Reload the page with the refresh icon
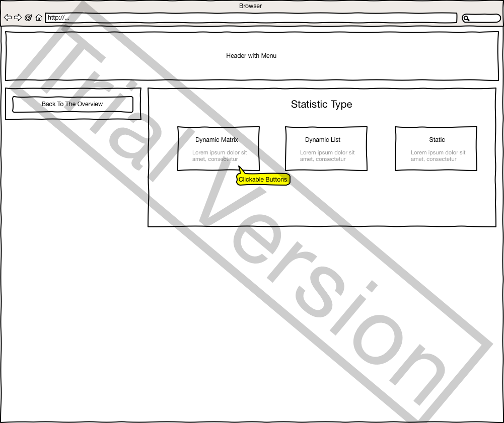Image resolution: width=504 pixels, height=423 pixels. point(28,18)
